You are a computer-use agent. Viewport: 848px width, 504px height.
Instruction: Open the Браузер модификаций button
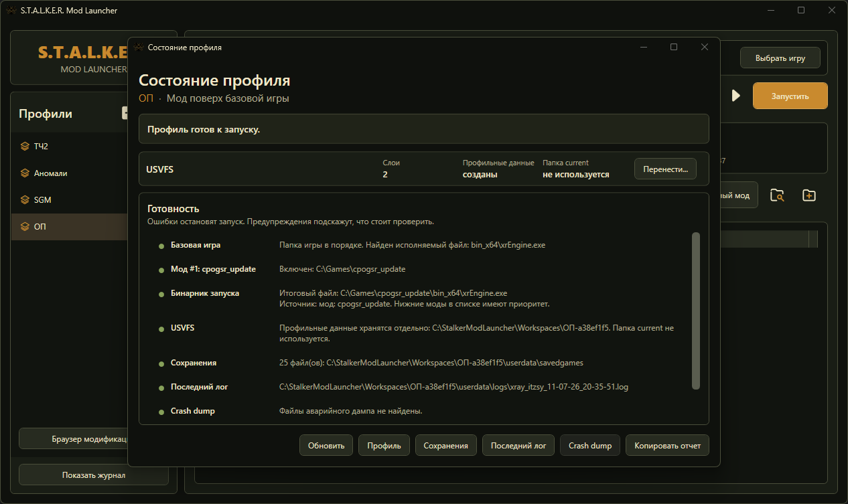point(74,439)
